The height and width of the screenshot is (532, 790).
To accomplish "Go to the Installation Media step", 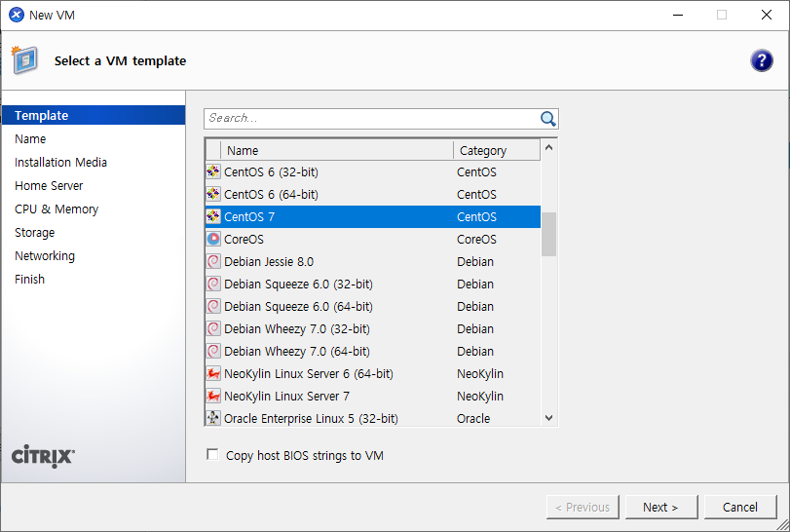I will coord(61,162).
